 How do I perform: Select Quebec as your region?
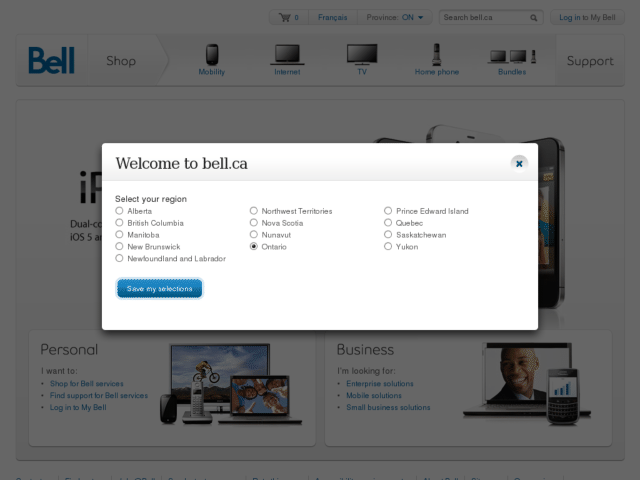tap(388, 223)
